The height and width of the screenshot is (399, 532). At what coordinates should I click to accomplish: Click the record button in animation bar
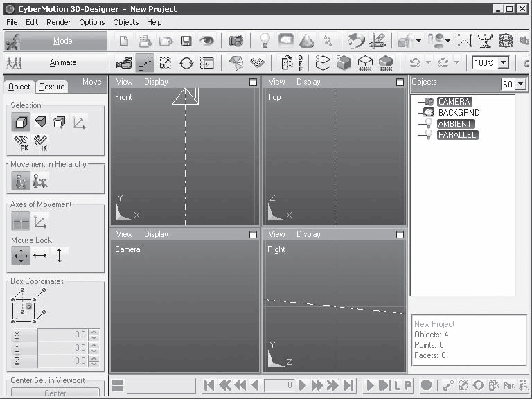pyautogui.click(x=427, y=385)
